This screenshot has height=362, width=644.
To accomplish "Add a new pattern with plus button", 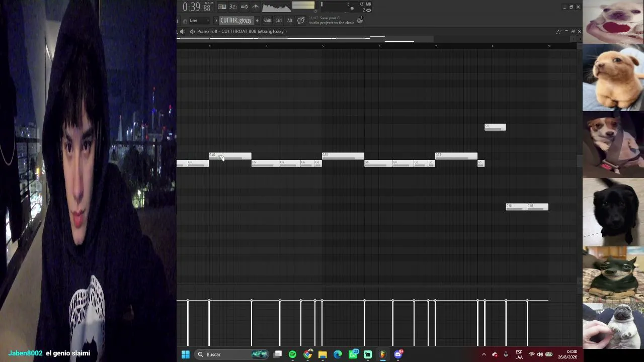I will click(x=257, y=21).
